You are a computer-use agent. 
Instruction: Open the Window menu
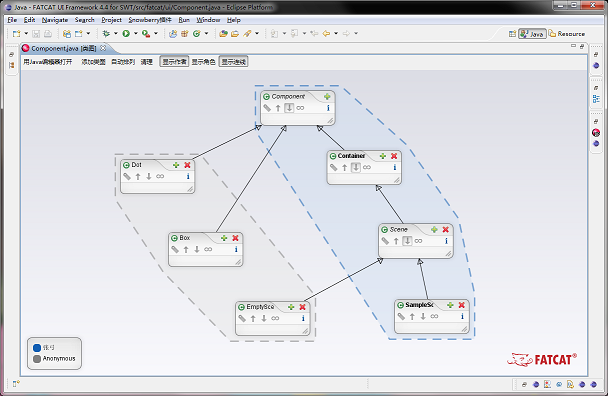tap(208, 20)
